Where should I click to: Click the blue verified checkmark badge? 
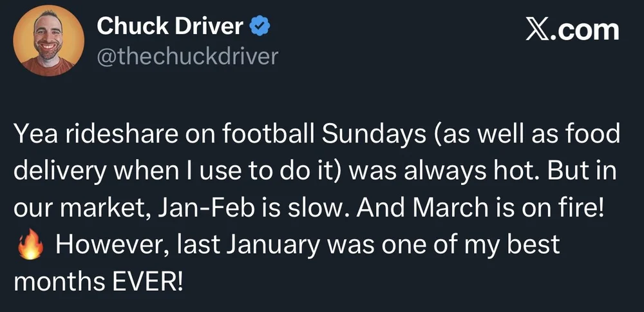coord(260,27)
